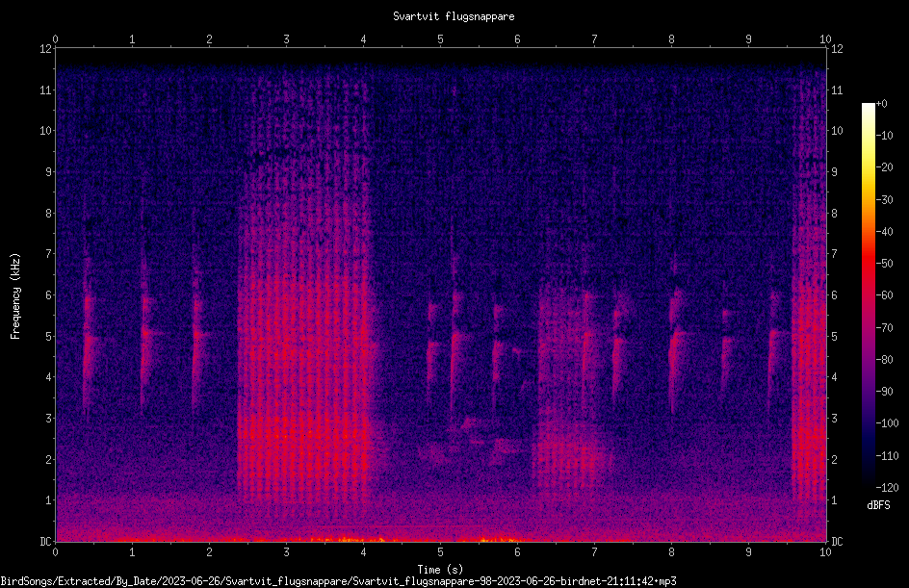
Task: Click the '-90' color scale label
Action: point(884,392)
